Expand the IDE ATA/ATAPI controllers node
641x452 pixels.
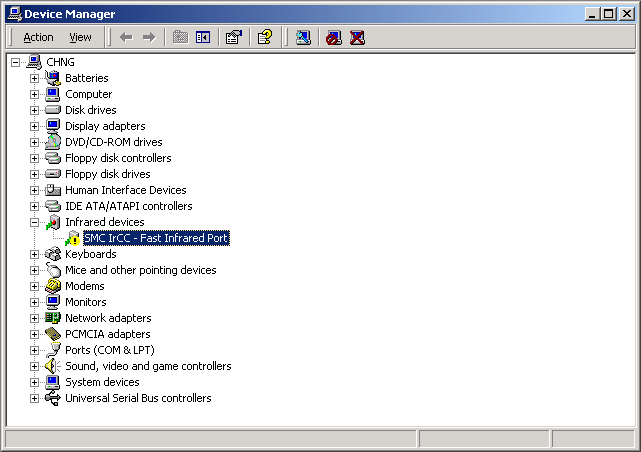(x=34, y=206)
